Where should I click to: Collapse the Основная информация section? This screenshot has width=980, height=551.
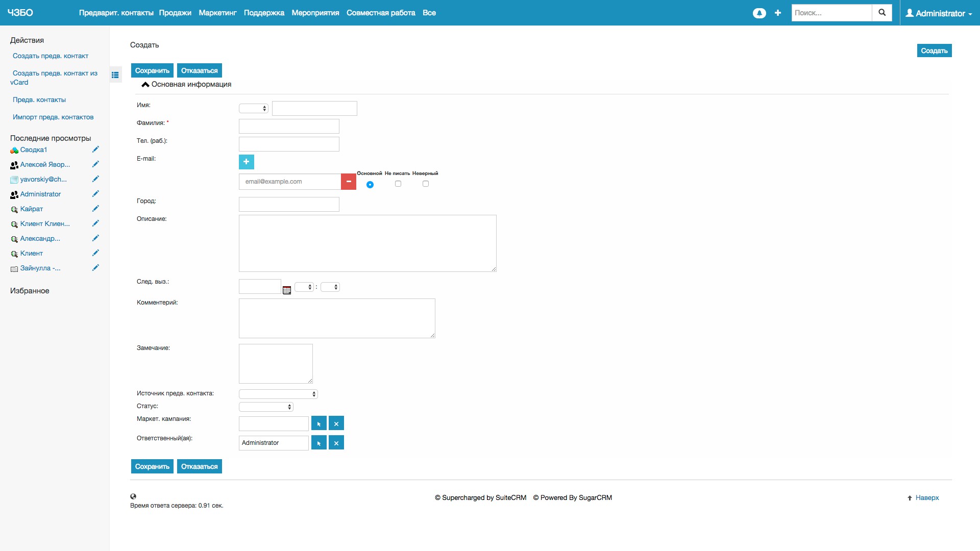[145, 85]
